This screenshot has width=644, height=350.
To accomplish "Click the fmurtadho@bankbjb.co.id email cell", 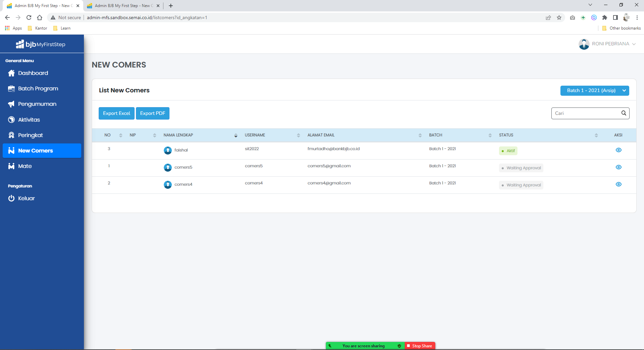I will 334,149.
